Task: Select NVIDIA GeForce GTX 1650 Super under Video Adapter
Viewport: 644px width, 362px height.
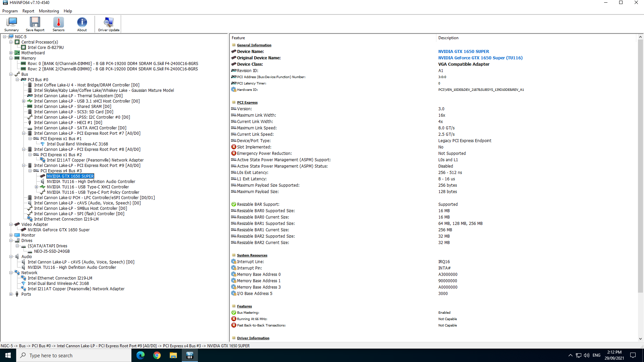Action: point(58,230)
